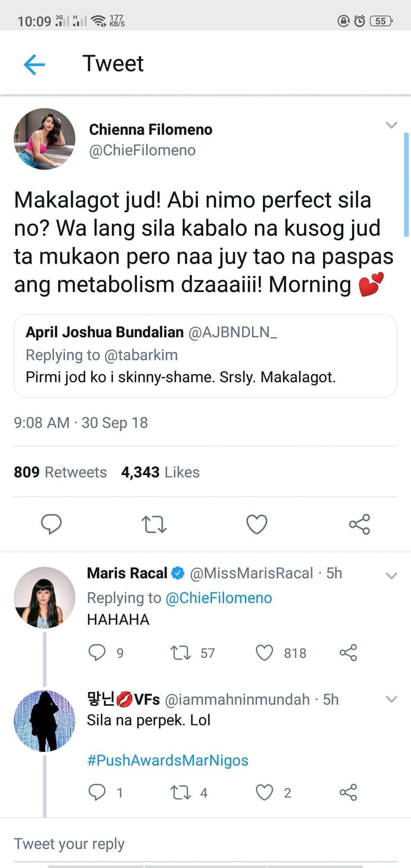The width and height of the screenshot is (411, 868).
Task: Tap the back arrow icon
Action: pyautogui.click(x=34, y=65)
